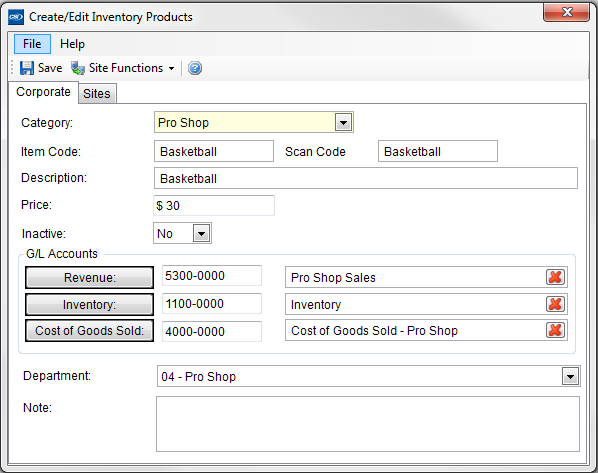Click the Item Code field
598x473 pixels.
[214, 151]
